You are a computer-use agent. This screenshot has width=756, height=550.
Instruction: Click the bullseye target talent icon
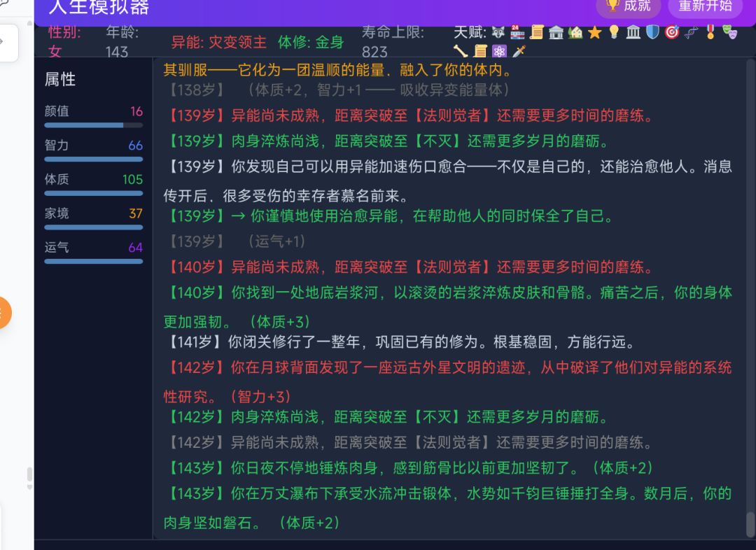click(671, 32)
